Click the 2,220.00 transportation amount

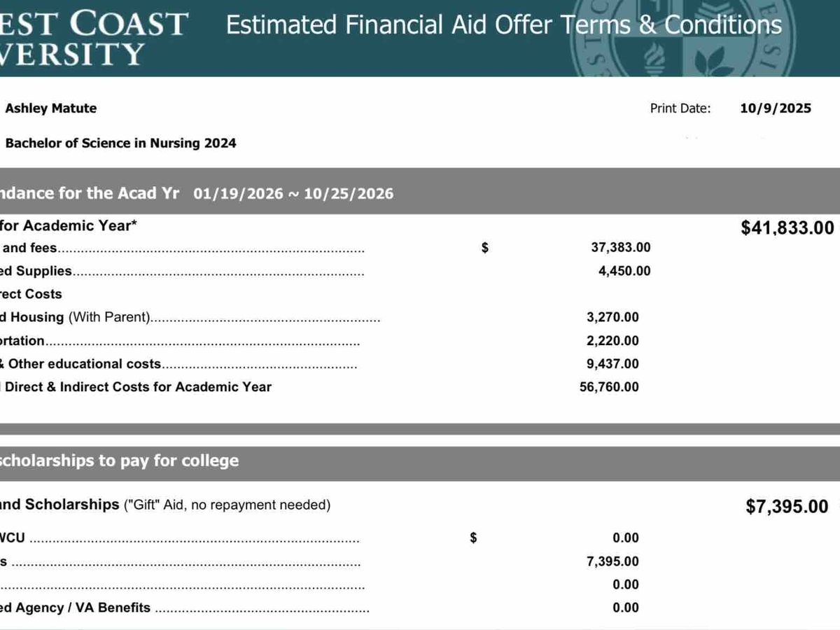612,341
